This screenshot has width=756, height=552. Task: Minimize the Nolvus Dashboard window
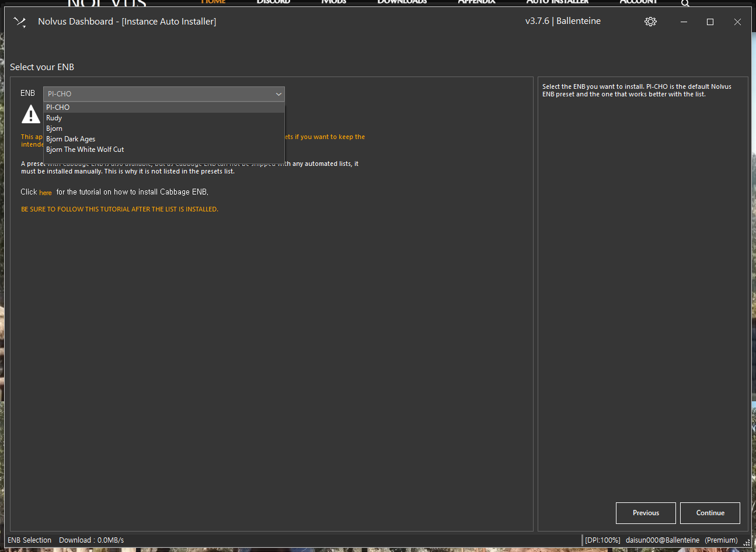coord(684,22)
